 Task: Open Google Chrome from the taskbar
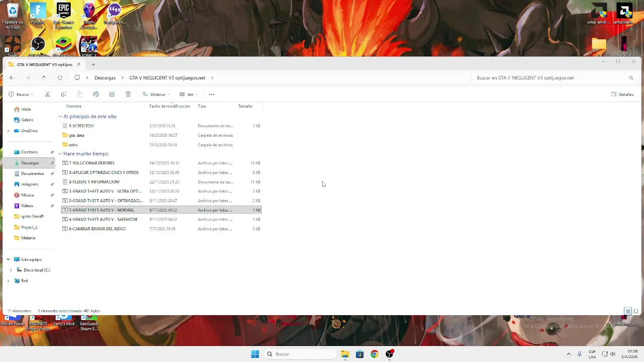pos(374,354)
